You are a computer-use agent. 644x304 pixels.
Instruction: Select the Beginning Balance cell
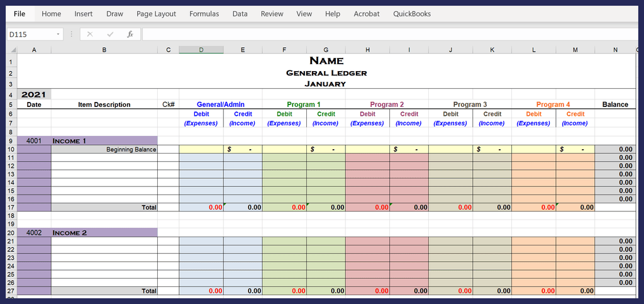(104, 150)
